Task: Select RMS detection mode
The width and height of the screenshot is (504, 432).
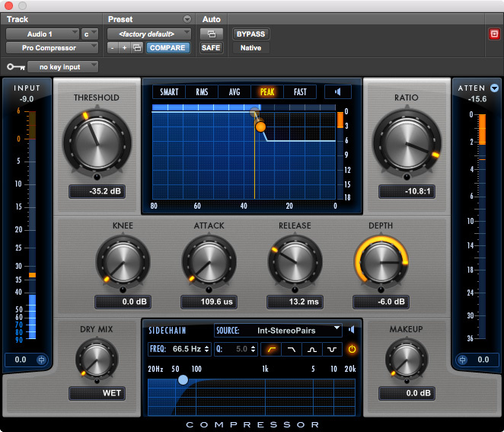Action: (x=202, y=92)
